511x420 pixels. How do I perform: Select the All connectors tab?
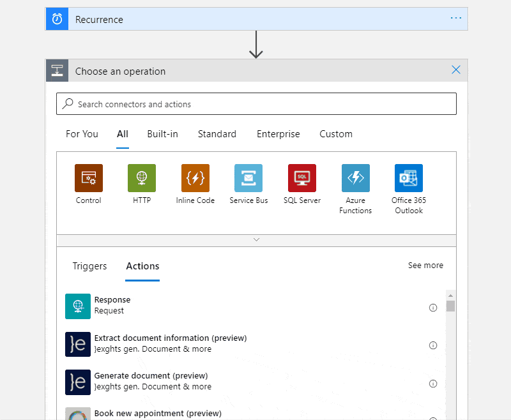123,134
